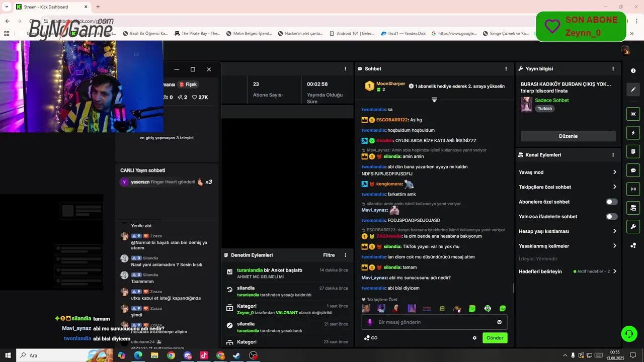Image resolution: width=644 pixels, height=362 pixels.
Task: Select the camera capture icon in right sidebar
Action: click(x=633, y=114)
